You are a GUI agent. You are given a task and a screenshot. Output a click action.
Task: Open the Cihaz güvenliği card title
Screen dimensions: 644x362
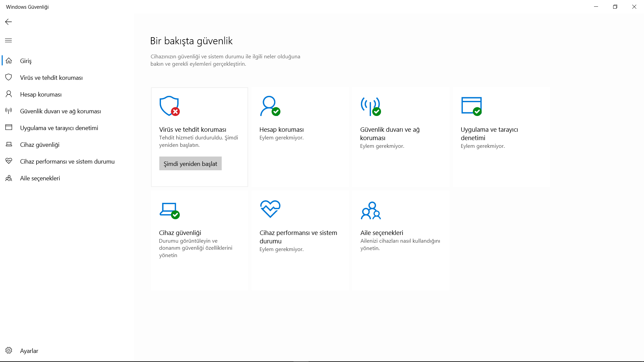click(x=180, y=233)
